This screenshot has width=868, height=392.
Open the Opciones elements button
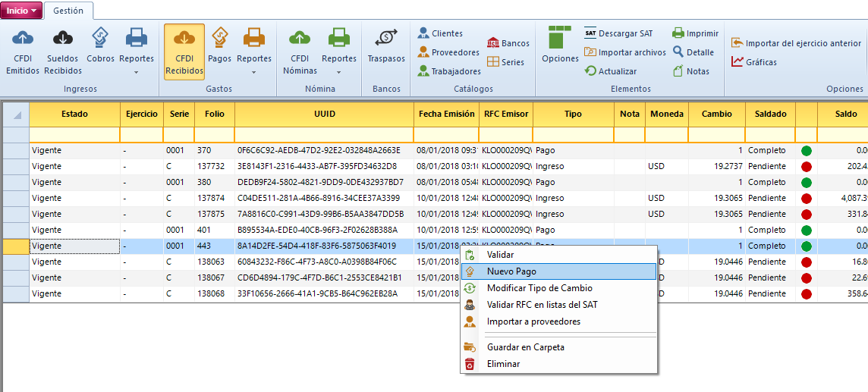(560, 45)
